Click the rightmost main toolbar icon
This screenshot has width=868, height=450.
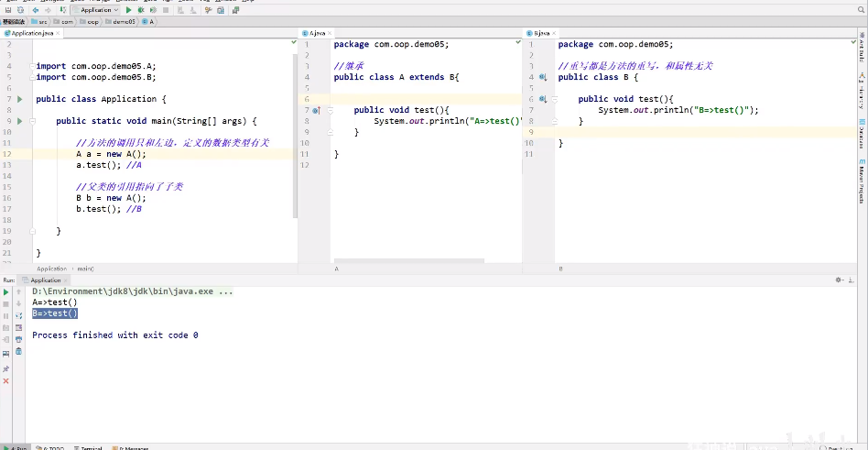pyautogui.click(x=236, y=10)
